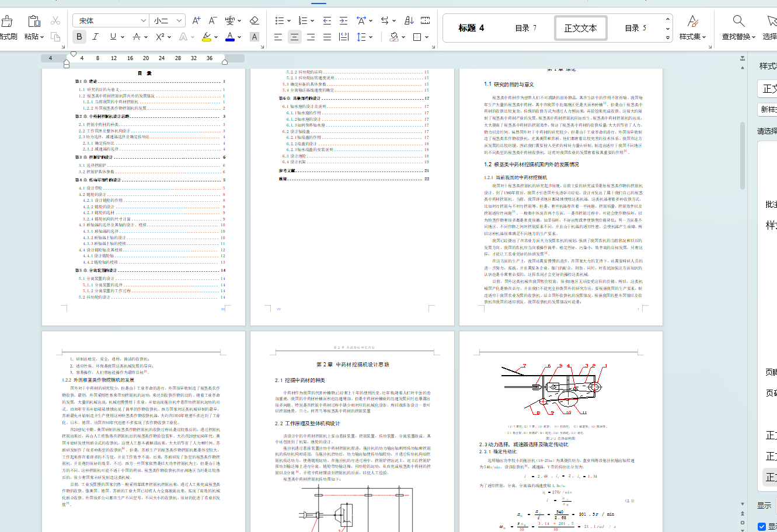Decrease font size with A- icon

pyautogui.click(x=213, y=20)
